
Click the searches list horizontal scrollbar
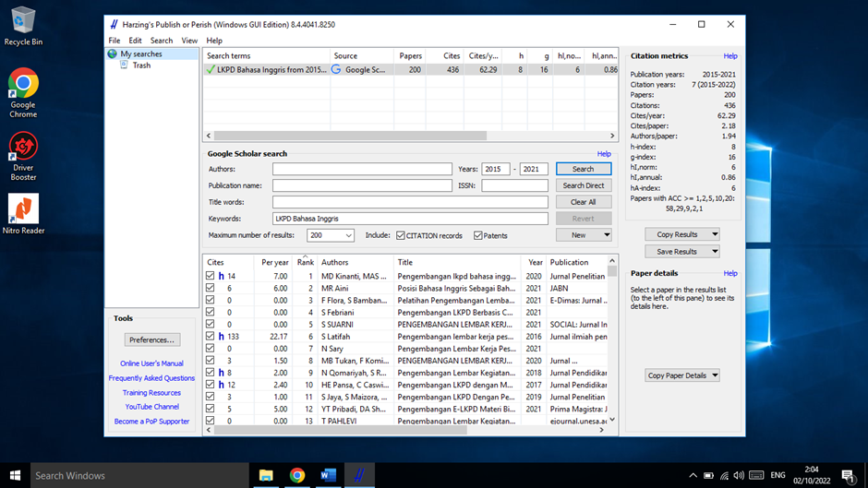coord(350,136)
